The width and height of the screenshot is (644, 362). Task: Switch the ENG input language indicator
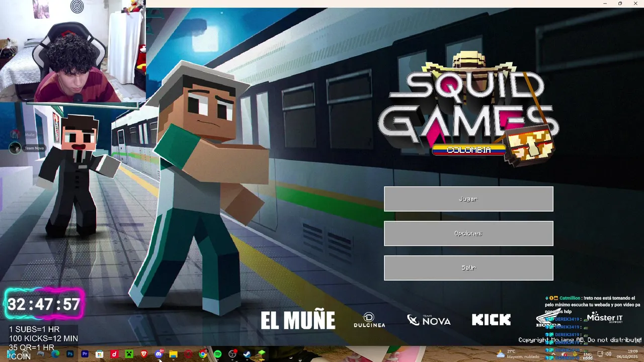click(x=587, y=354)
